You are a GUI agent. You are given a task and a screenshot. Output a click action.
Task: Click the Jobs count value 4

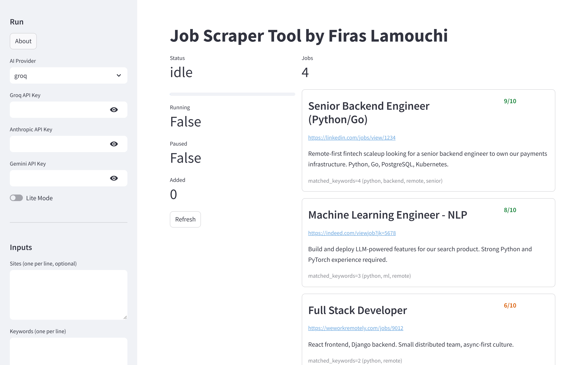tap(305, 72)
